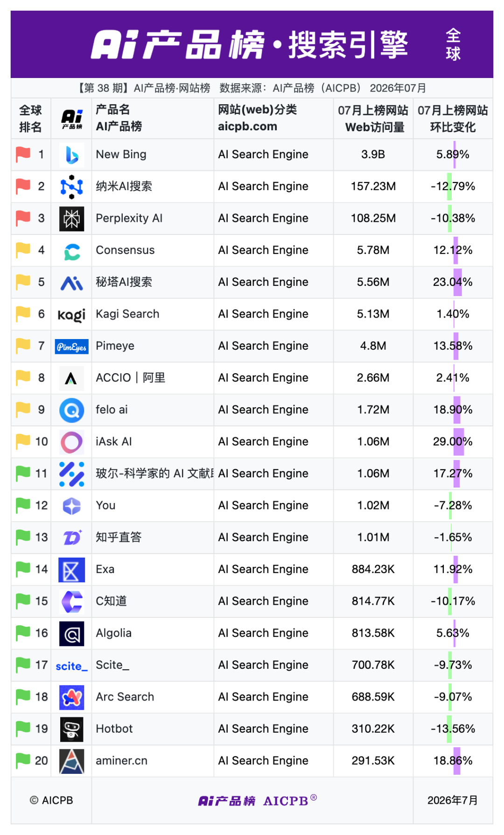Screen dimensions: 504x835
Task: Click the Hotbot robot logo
Action: (x=72, y=729)
